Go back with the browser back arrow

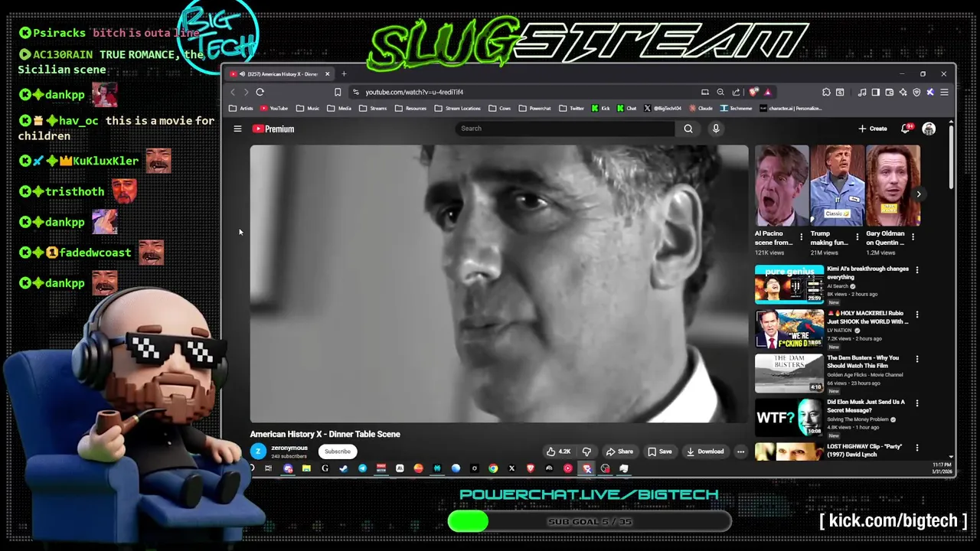coord(234,92)
